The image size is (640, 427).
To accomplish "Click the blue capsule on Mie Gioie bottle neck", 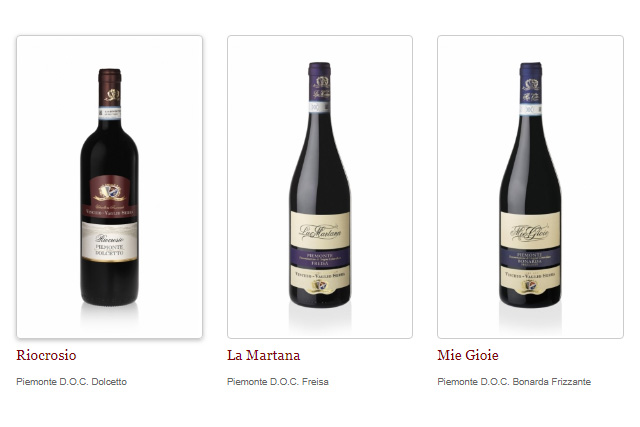I will coord(531,83).
